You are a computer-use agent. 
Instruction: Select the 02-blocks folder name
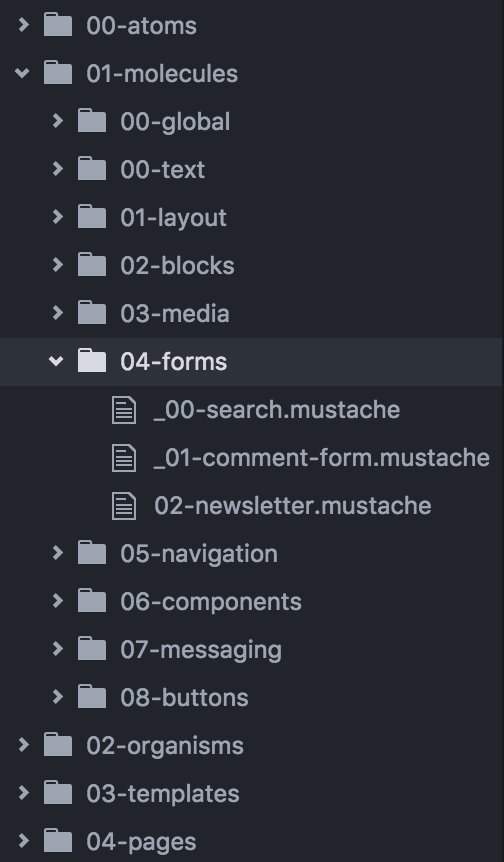point(177,266)
